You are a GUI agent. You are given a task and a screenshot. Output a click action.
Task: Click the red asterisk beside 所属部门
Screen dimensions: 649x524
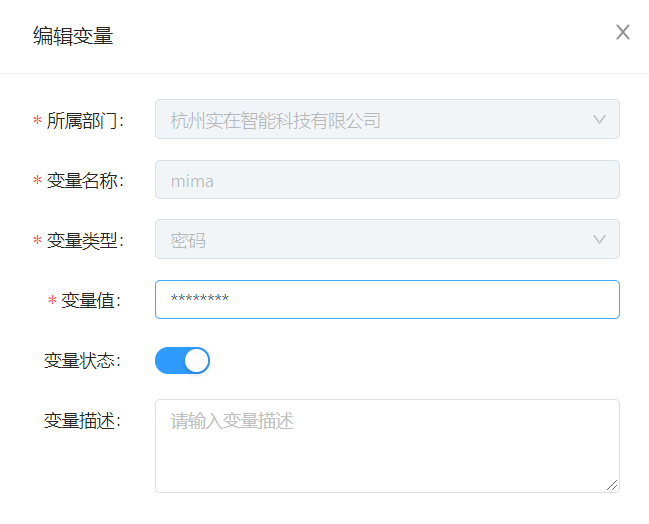point(38,122)
